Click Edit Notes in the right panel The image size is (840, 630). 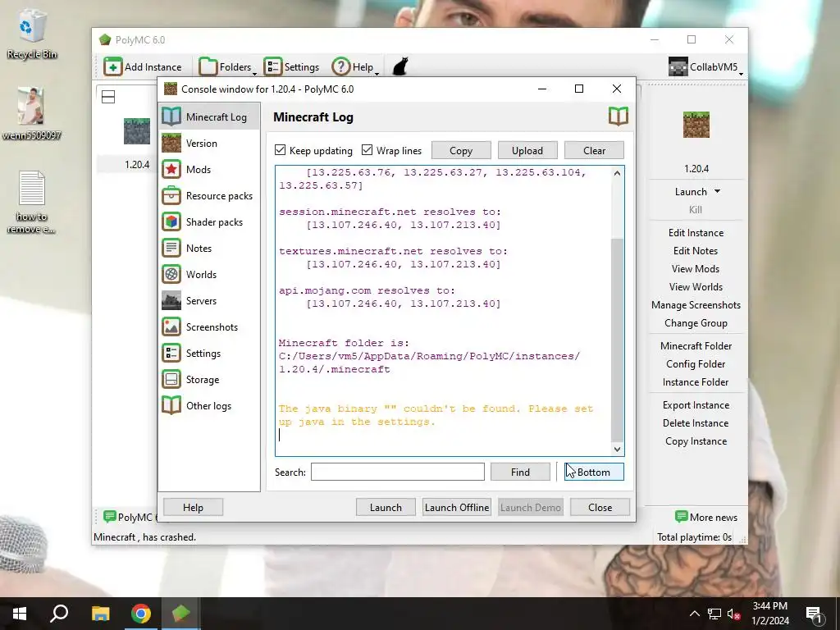(696, 251)
